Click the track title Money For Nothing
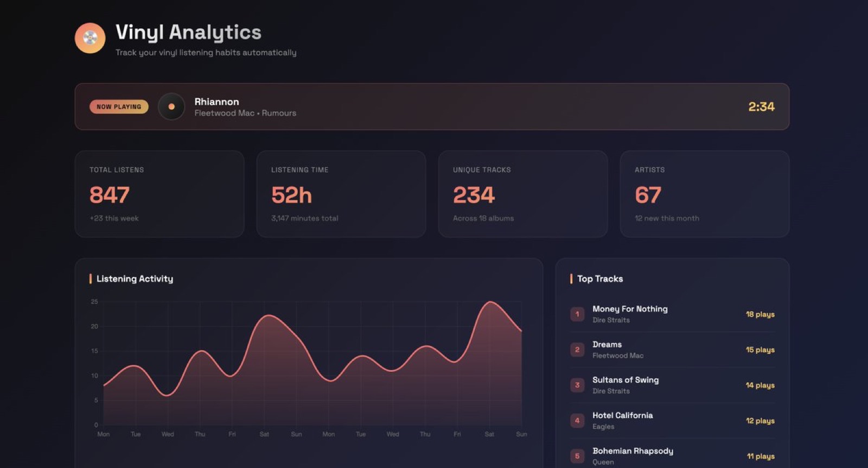The width and height of the screenshot is (868, 468). coord(630,309)
